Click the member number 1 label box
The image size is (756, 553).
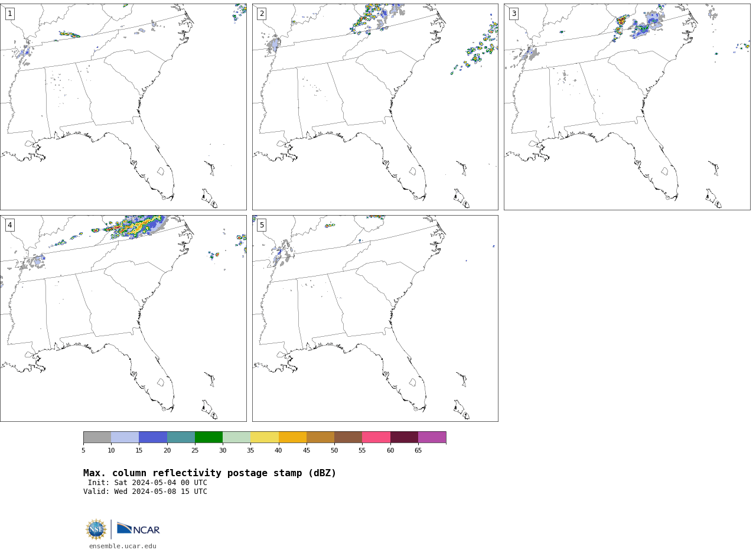(x=9, y=14)
